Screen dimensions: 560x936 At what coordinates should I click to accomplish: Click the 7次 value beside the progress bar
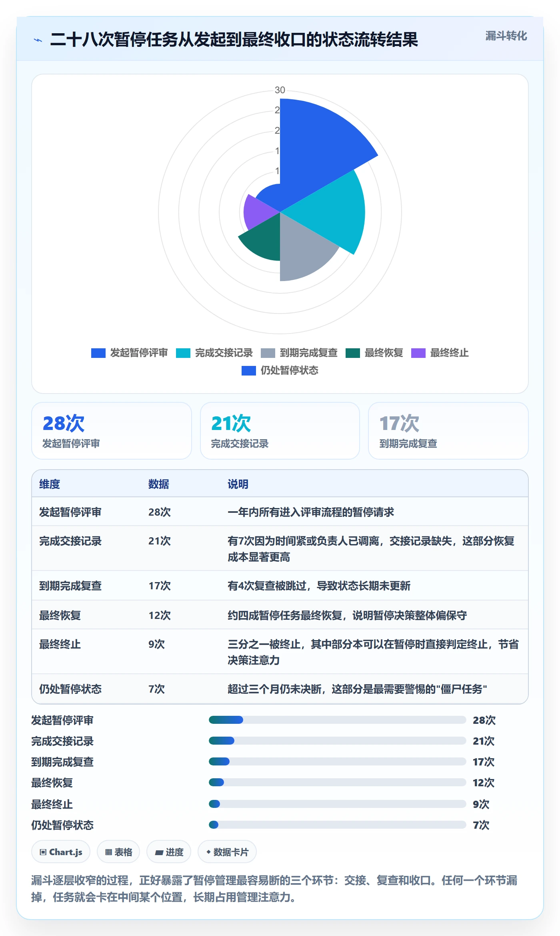pos(481,825)
